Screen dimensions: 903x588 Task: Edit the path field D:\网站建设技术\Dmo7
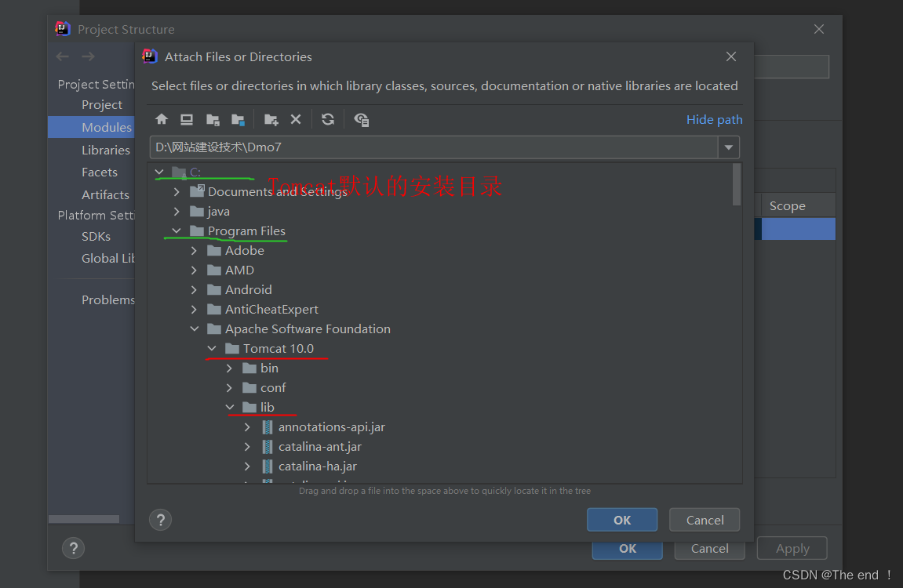click(x=434, y=147)
